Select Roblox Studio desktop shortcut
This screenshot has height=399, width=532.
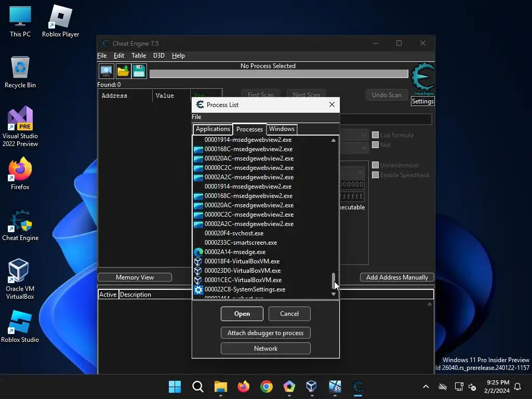click(x=20, y=327)
